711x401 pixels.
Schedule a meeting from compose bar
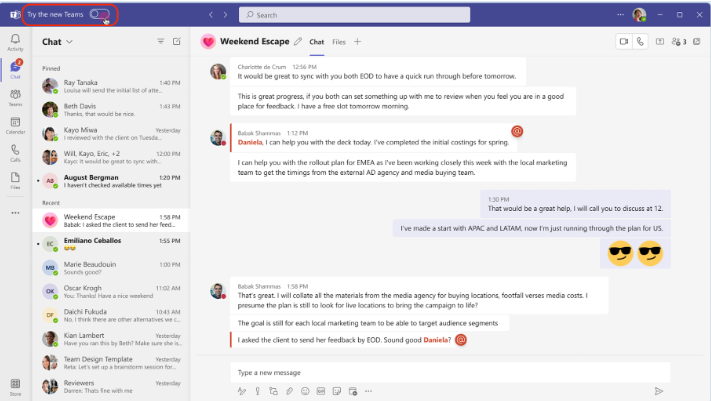click(353, 391)
